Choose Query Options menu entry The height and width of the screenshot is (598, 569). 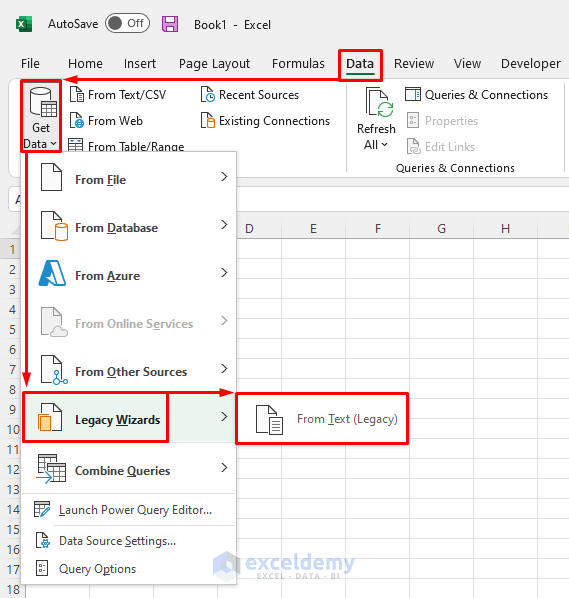(129, 569)
